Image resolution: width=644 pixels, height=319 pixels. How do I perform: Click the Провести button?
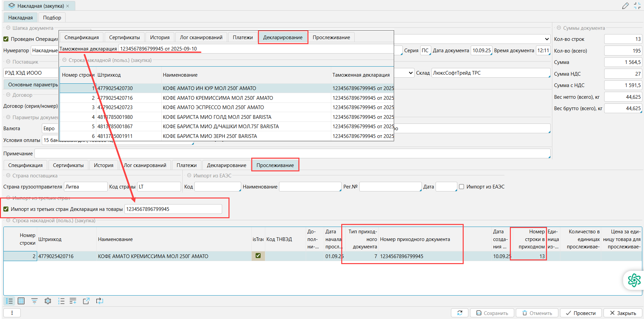click(580, 313)
